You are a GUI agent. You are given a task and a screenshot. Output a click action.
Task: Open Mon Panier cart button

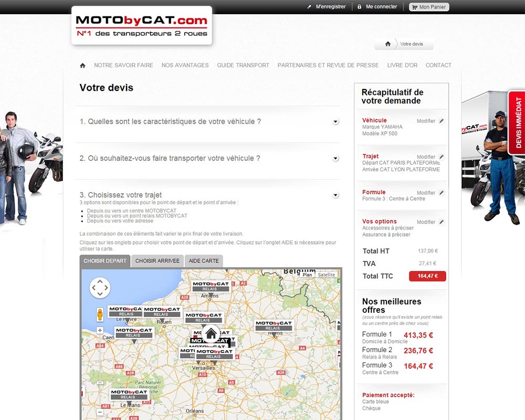coord(429,7)
